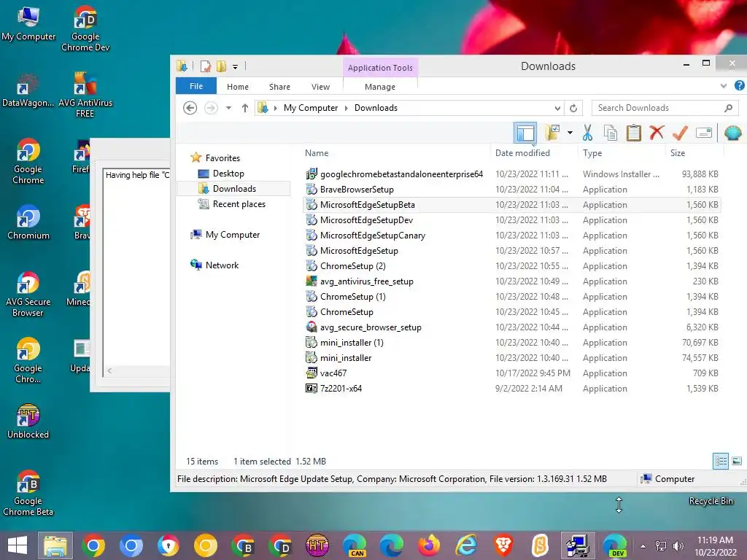The width and height of the screenshot is (747, 560).
Task: Open Start menu Windows logo
Action: tap(18, 545)
